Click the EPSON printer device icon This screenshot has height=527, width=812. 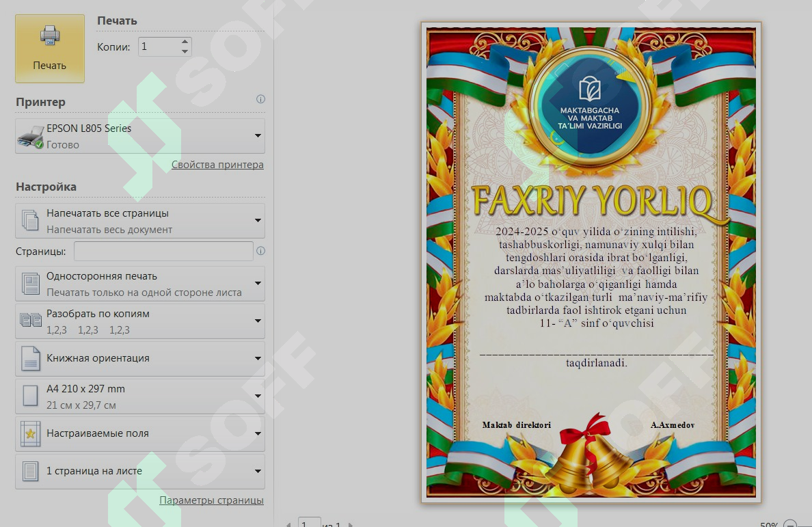coord(30,135)
